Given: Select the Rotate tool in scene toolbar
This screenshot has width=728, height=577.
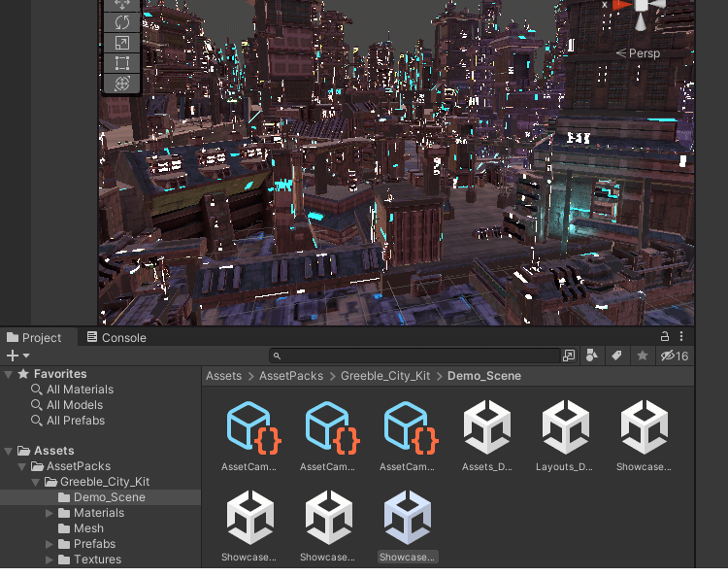Looking at the screenshot, I should tap(122, 22).
